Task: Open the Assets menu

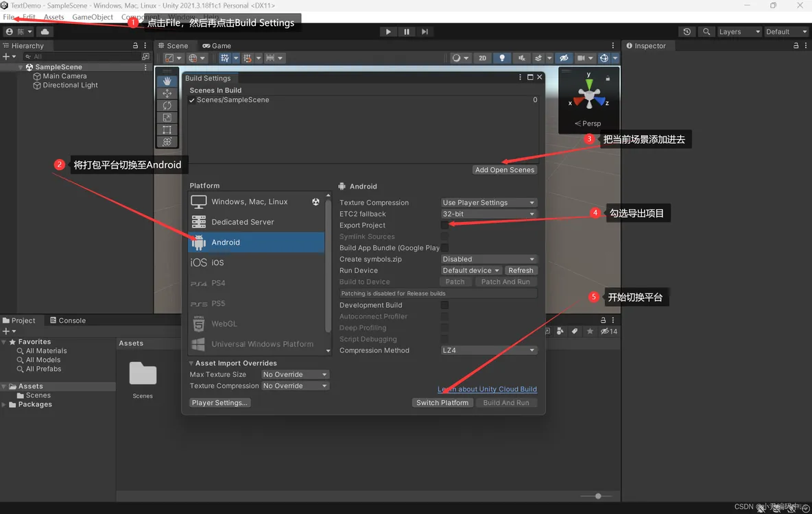Action: pos(54,17)
